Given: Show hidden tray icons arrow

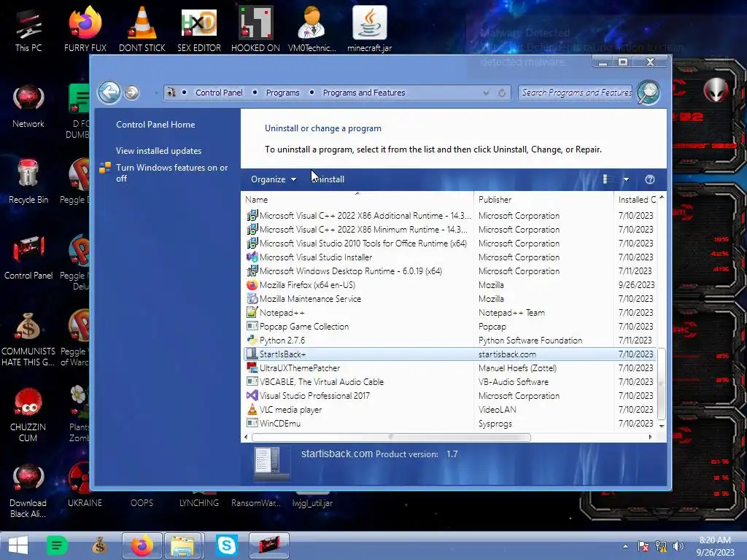Looking at the screenshot, I should click(625, 546).
